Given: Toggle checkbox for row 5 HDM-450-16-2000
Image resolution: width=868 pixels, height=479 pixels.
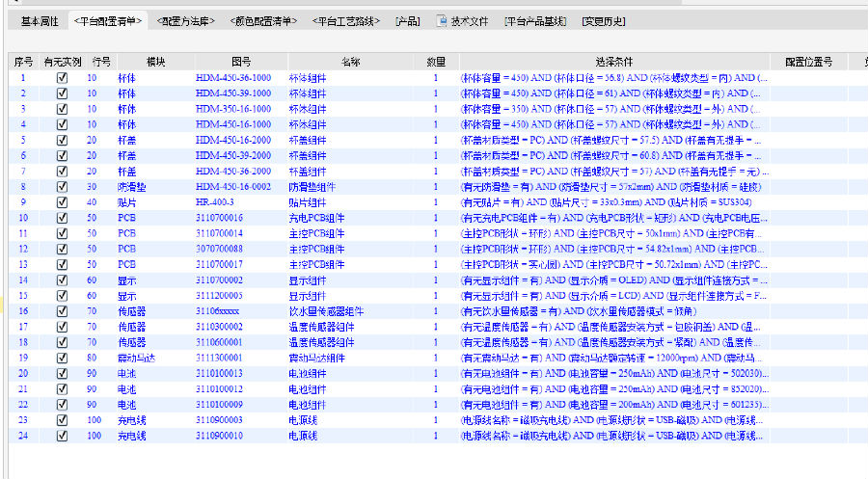Looking at the screenshot, I should coord(62,140).
